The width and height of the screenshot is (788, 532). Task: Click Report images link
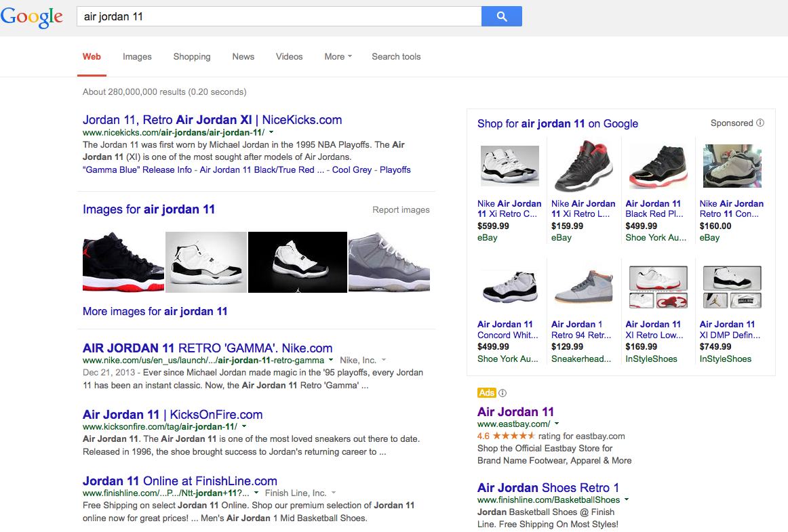pos(401,210)
